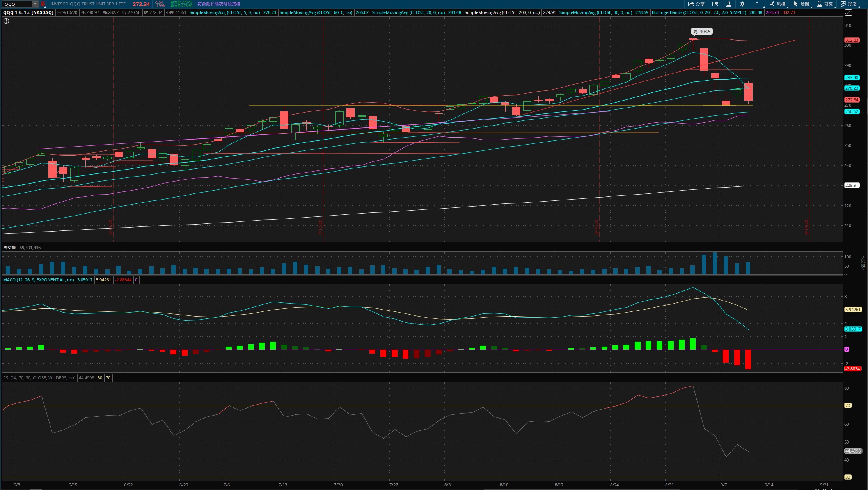
Task: Click the SimpleMovingAvg (CLOSE, 200, 0, no) label
Action: [x=502, y=12]
